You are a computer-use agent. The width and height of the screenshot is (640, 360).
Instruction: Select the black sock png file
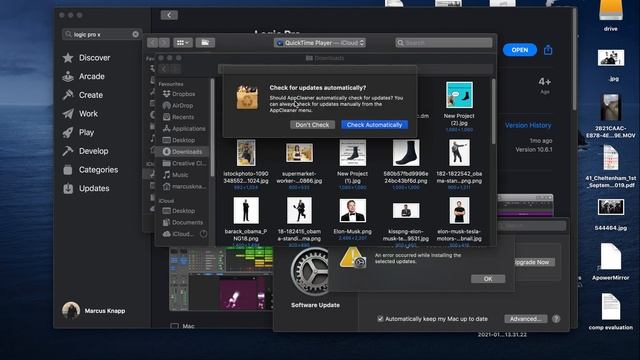pyautogui.click(x=406, y=153)
